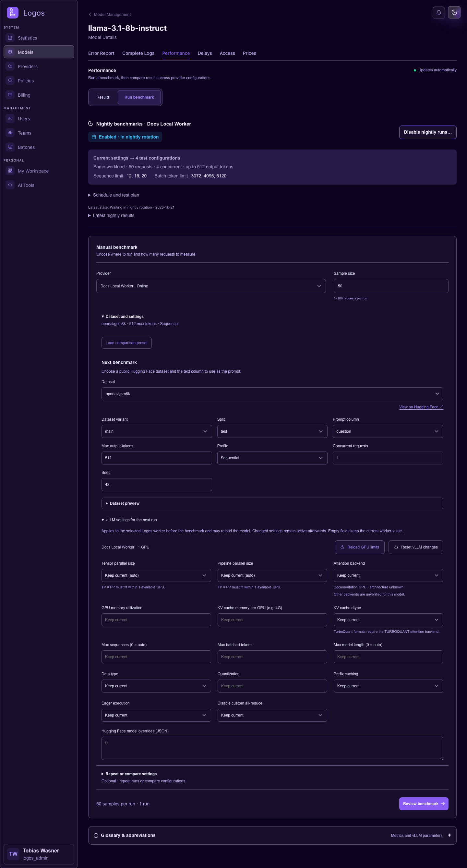Select the Run benchmark view
Screen dimensions: 467x868
[139, 97]
